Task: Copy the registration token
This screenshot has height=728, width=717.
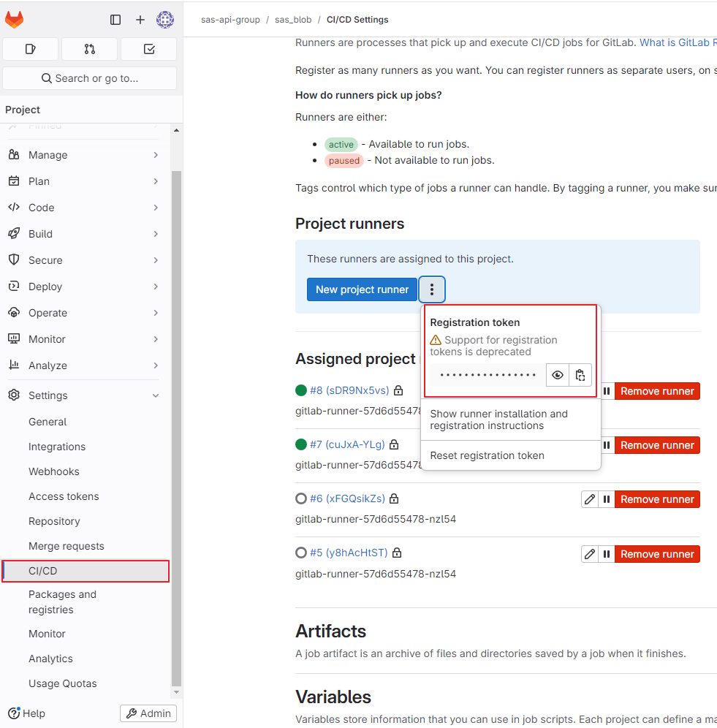Action: pos(580,375)
